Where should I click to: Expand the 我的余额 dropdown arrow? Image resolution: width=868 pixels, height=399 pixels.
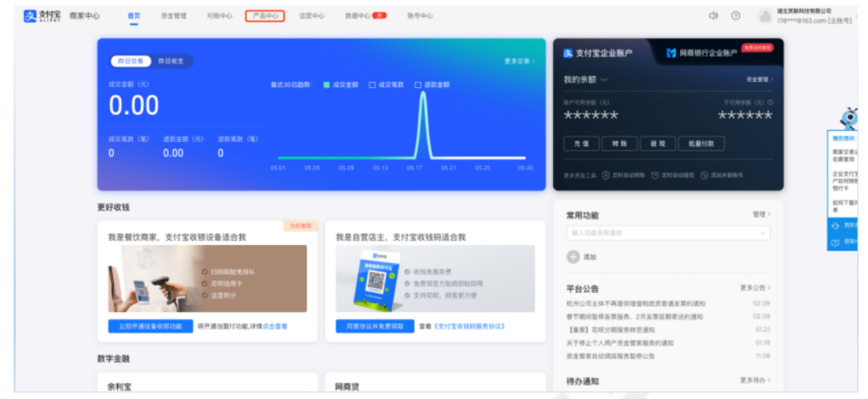tap(604, 80)
